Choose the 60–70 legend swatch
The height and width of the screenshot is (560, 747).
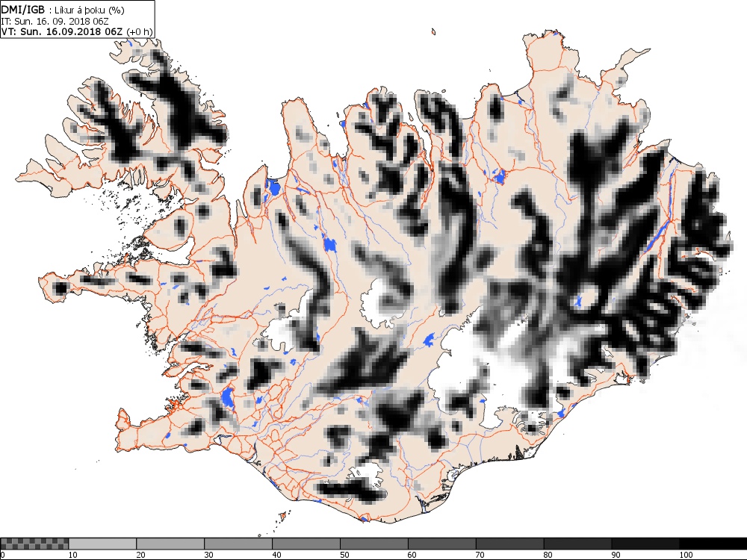pyautogui.click(x=442, y=544)
